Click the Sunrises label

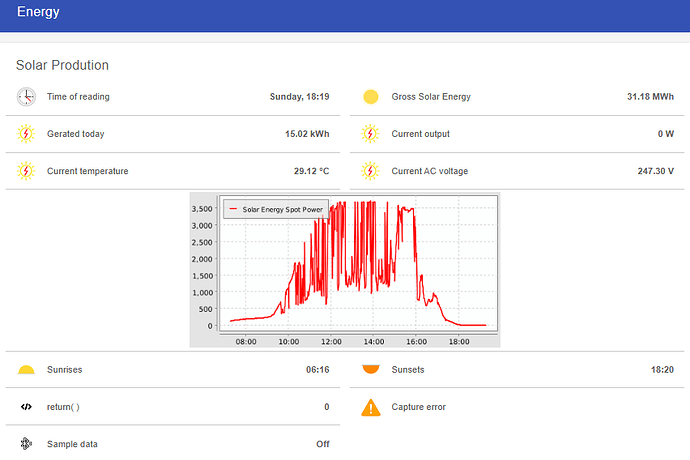click(65, 370)
